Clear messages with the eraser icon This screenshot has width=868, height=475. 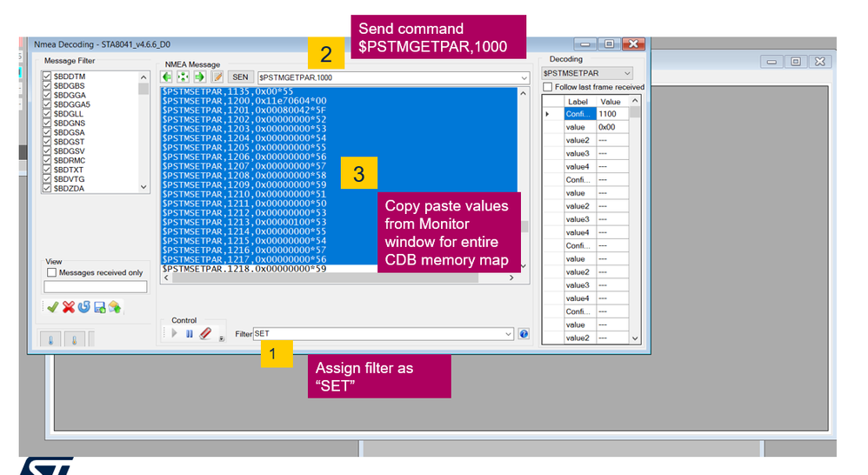(205, 334)
